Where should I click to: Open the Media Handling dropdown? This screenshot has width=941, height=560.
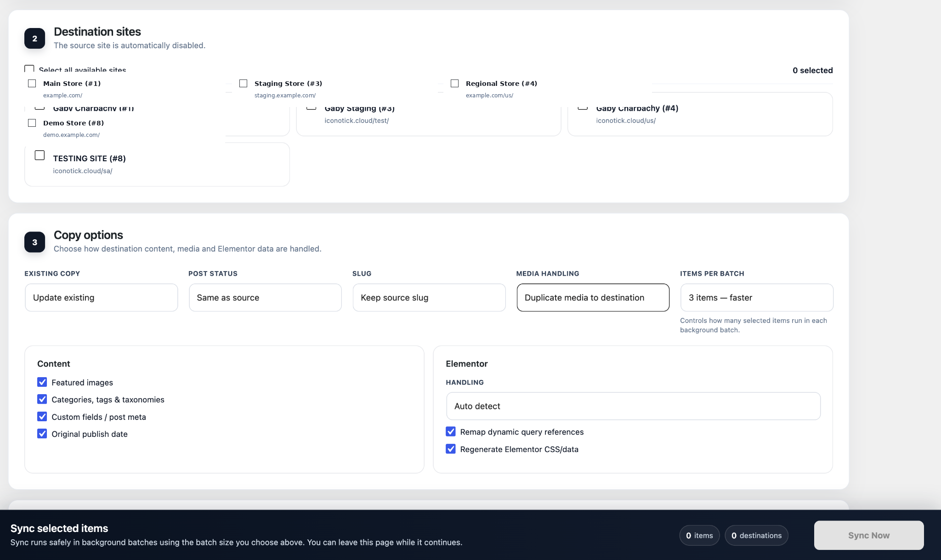point(593,297)
